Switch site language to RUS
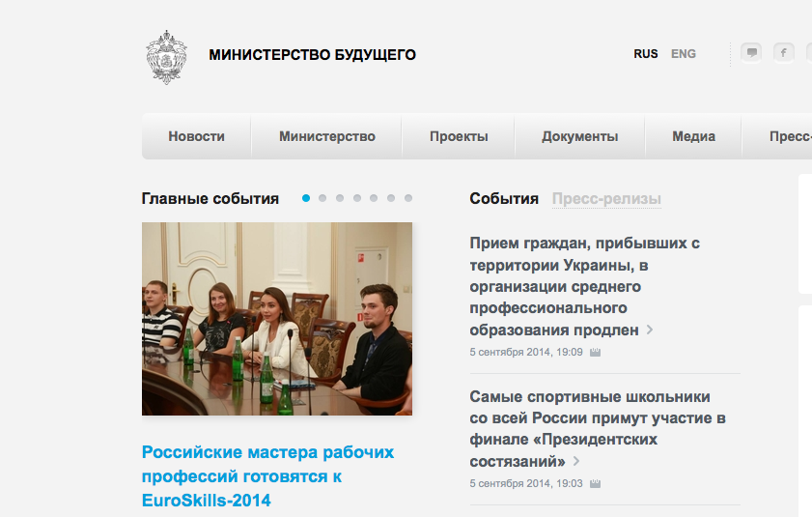The image size is (812, 517). (x=645, y=54)
